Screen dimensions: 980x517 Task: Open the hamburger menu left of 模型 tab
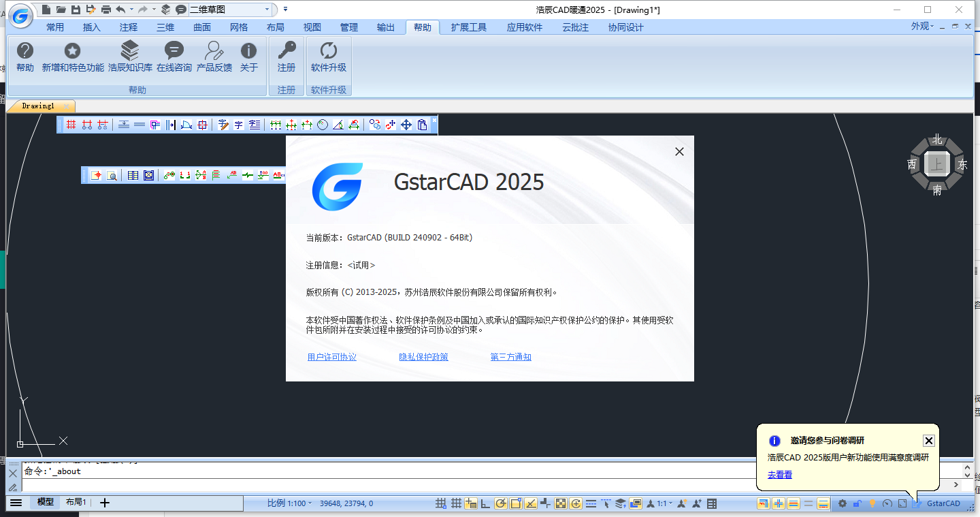(x=16, y=503)
